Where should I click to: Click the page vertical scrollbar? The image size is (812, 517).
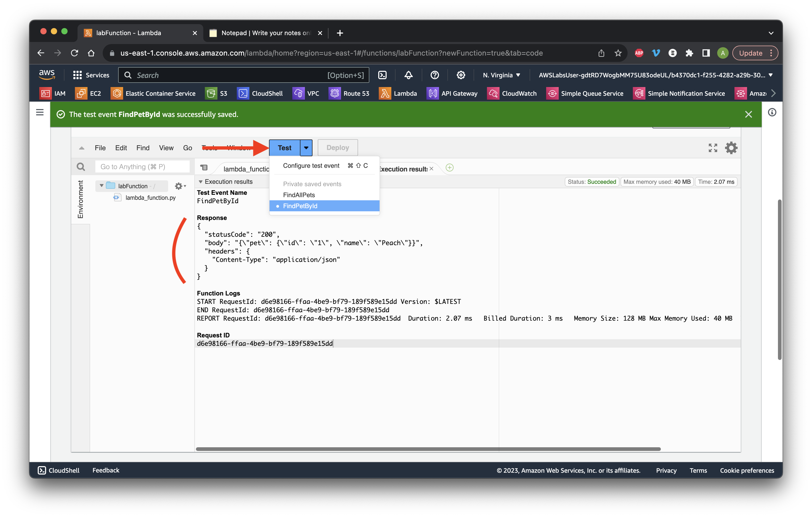coord(780,279)
